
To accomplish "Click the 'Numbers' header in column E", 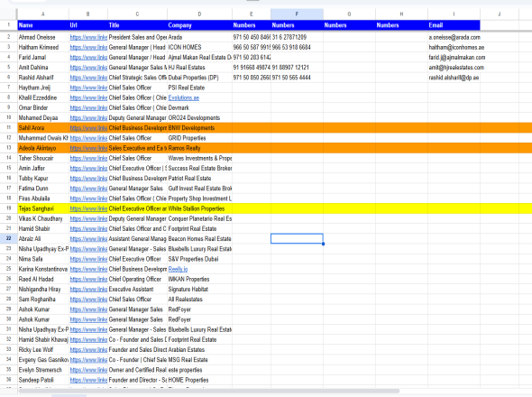I will click(x=252, y=25).
